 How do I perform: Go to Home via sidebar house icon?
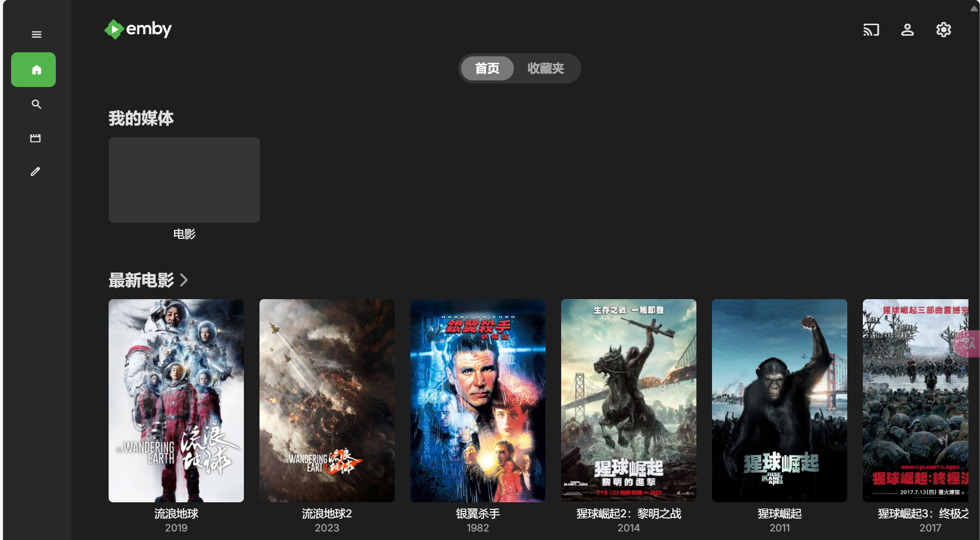click(x=34, y=70)
